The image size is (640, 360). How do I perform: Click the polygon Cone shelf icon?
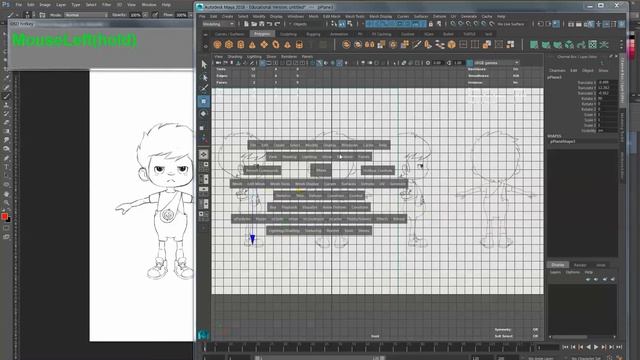pos(252,44)
